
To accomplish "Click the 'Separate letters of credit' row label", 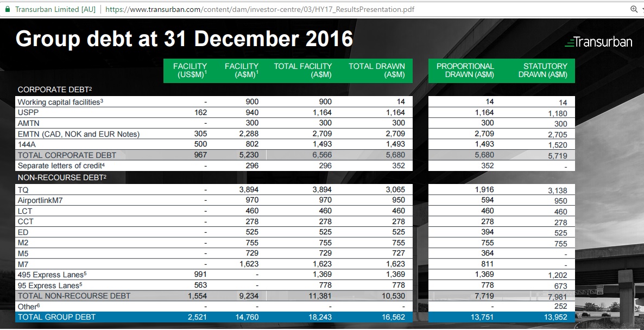I will (62, 166).
